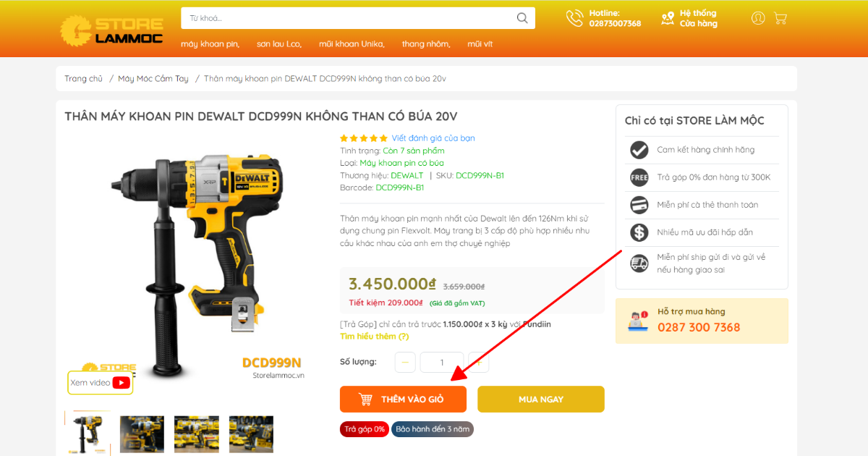Click the YouTube icon on Xem video

121,383
